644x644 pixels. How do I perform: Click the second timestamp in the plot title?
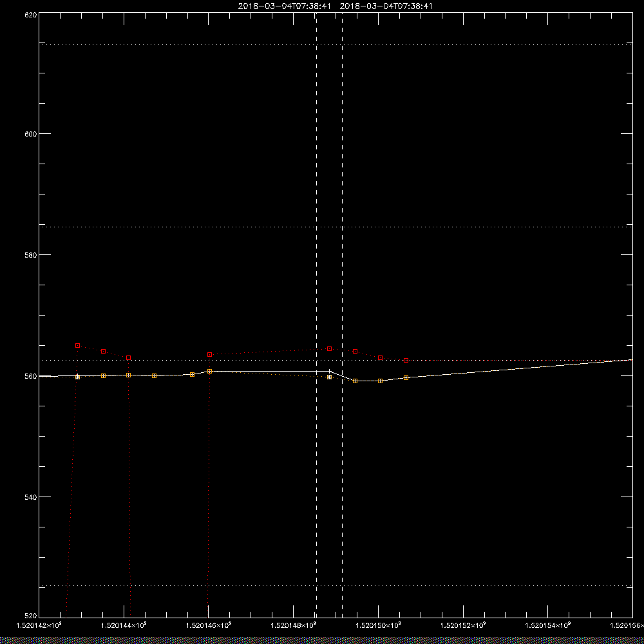point(386,6)
